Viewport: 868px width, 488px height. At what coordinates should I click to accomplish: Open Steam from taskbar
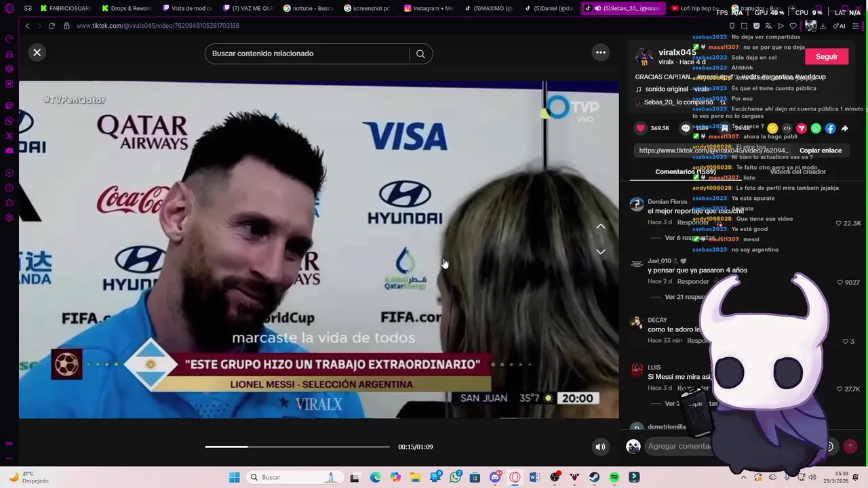(x=594, y=477)
